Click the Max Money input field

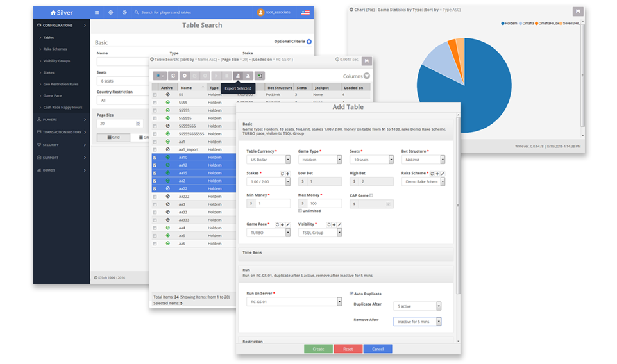click(325, 203)
